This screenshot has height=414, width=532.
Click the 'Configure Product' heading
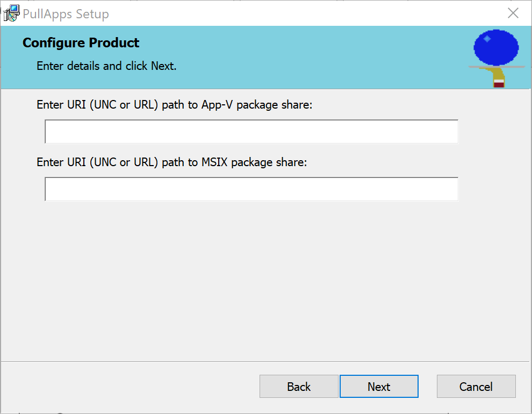pyautogui.click(x=81, y=43)
